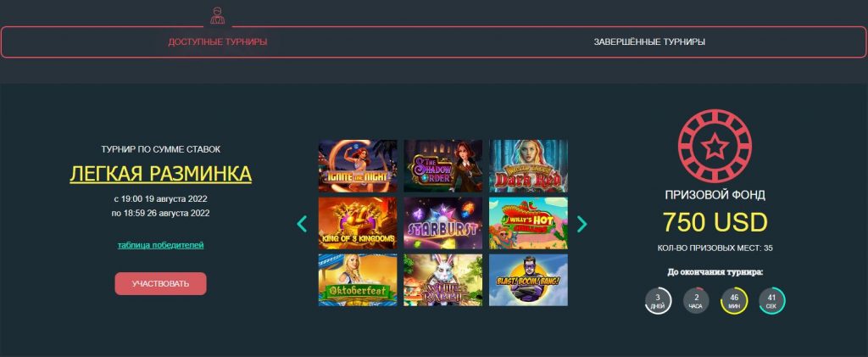The height and width of the screenshot is (357, 868).
Task: Click the days countdown circle
Action: 658,300
